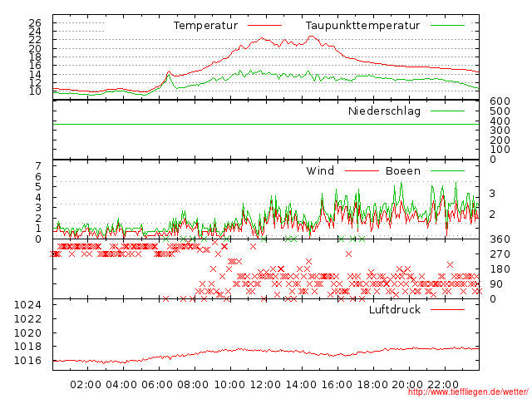Select the 06:00 time axis label
Viewport: 532px width, 399px height.
point(157,385)
